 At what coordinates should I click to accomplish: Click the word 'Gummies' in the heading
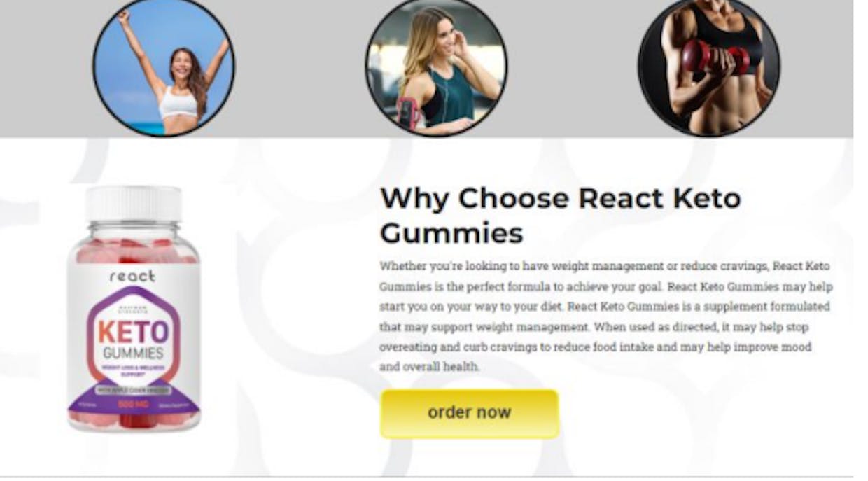(451, 233)
